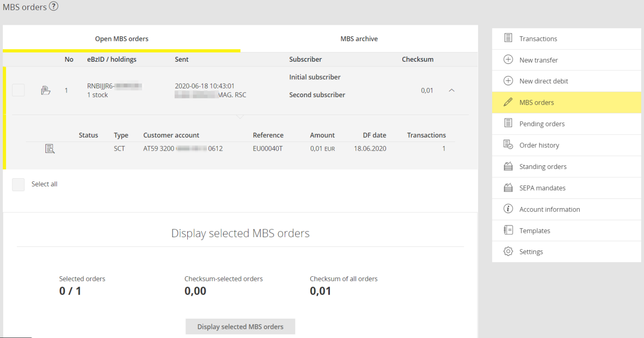Click the Settings gear icon

pyautogui.click(x=508, y=251)
